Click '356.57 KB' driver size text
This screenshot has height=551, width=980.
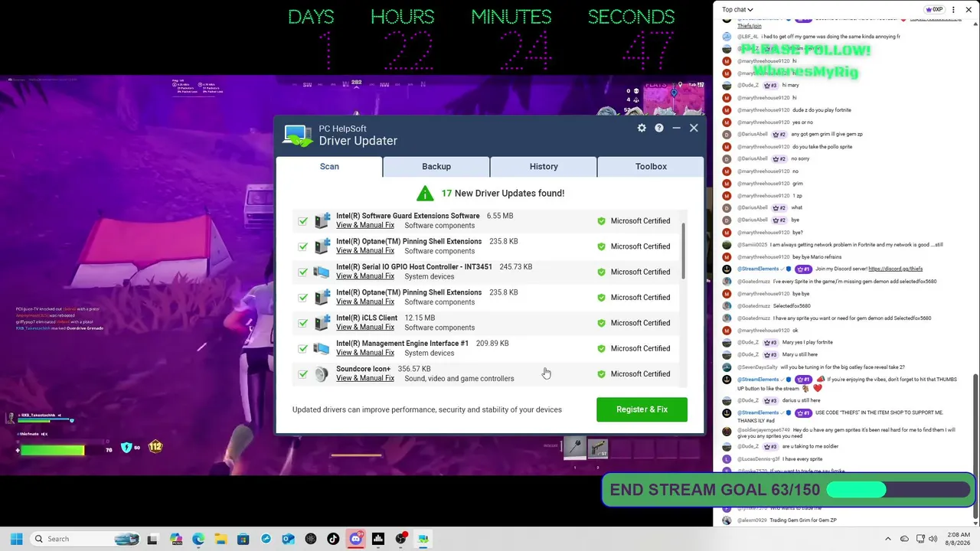(x=414, y=369)
